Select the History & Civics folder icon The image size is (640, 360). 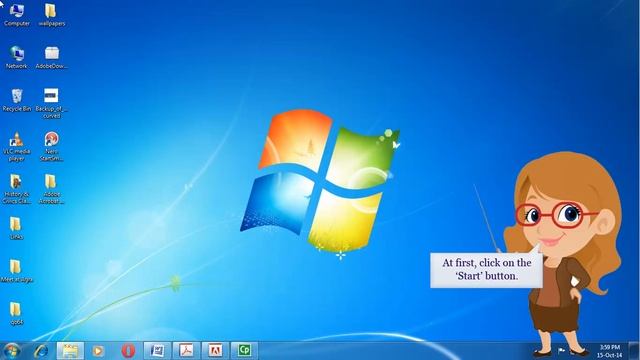[x=16, y=189]
